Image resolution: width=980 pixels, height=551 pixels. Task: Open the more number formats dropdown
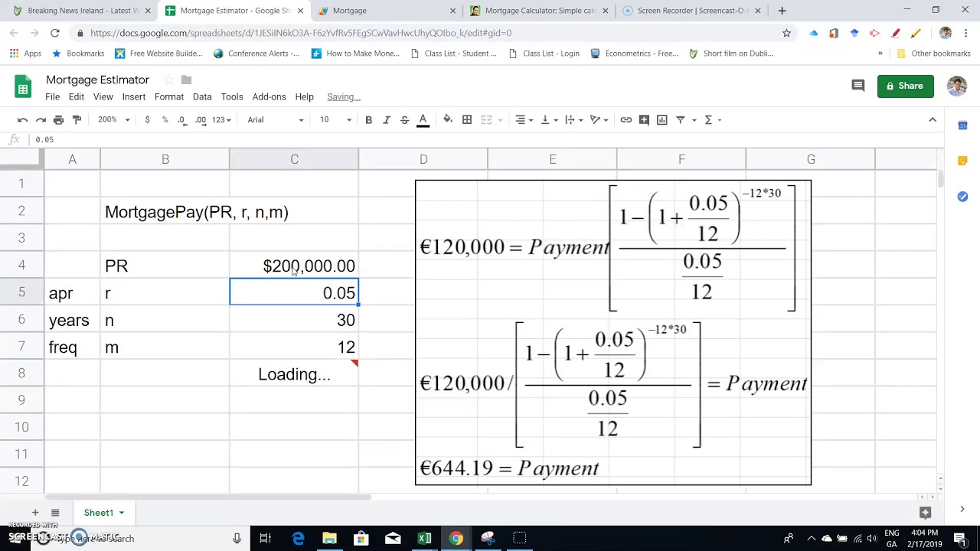click(x=221, y=119)
